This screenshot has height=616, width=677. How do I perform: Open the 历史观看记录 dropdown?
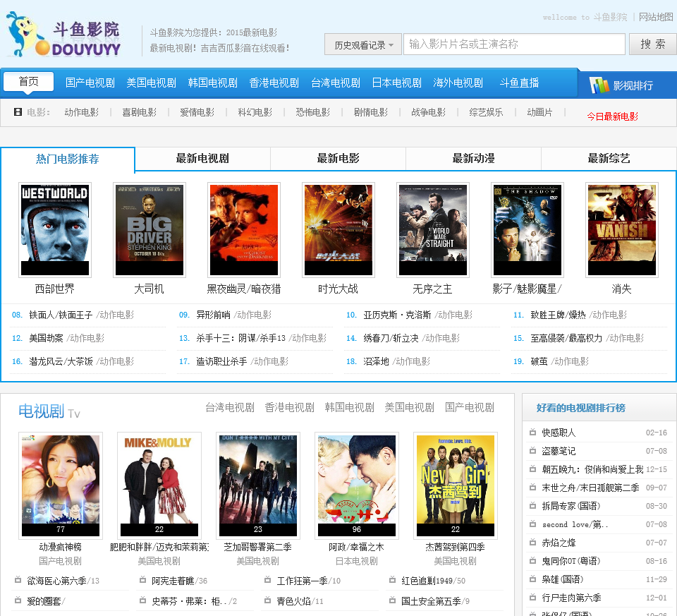point(363,44)
